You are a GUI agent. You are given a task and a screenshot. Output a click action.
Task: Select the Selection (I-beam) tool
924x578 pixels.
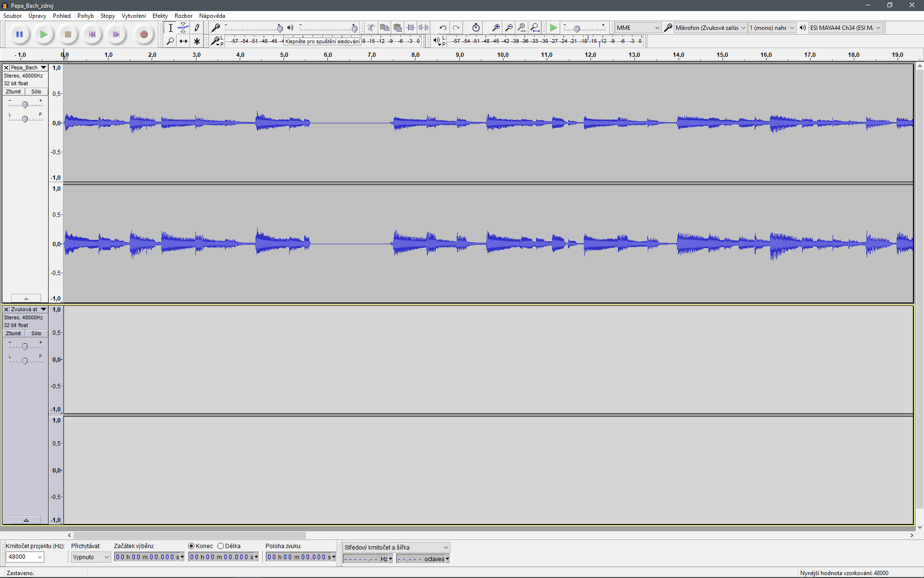click(170, 28)
